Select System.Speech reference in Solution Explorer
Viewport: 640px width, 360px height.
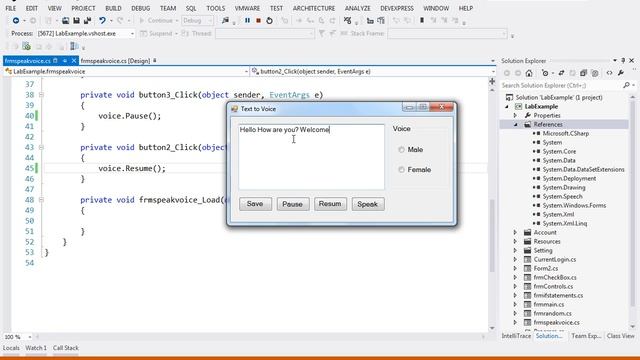point(562,196)
